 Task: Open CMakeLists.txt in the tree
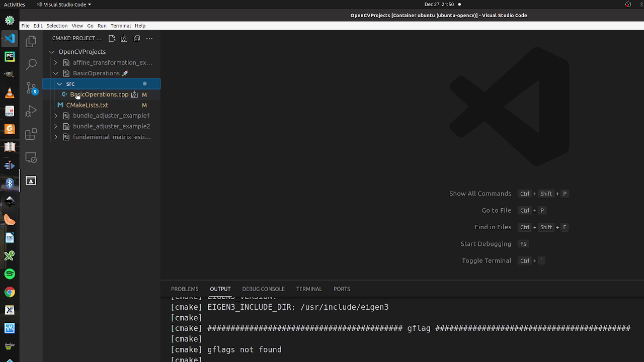click(87, 105)
